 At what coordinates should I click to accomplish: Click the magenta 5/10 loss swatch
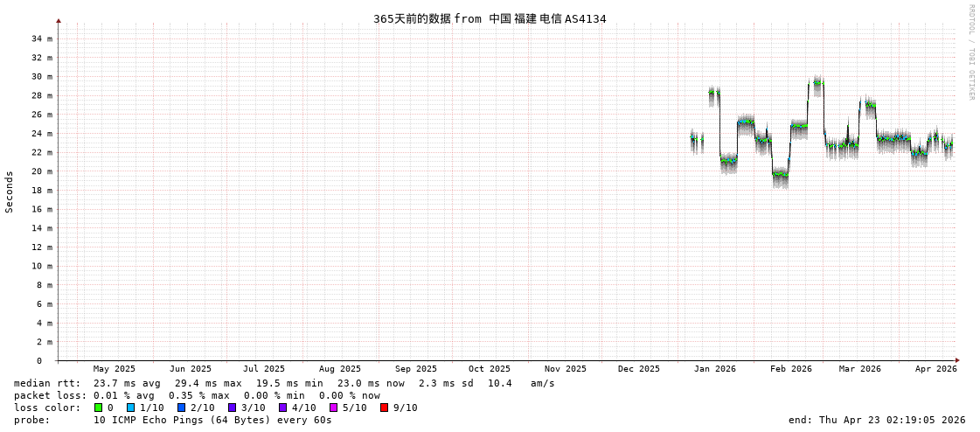(333, 408)
